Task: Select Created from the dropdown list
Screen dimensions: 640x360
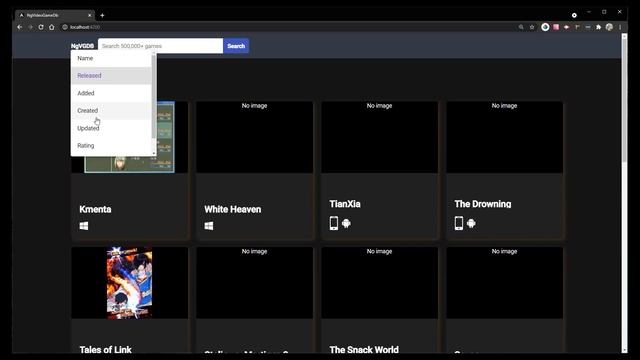Action: 111,111
